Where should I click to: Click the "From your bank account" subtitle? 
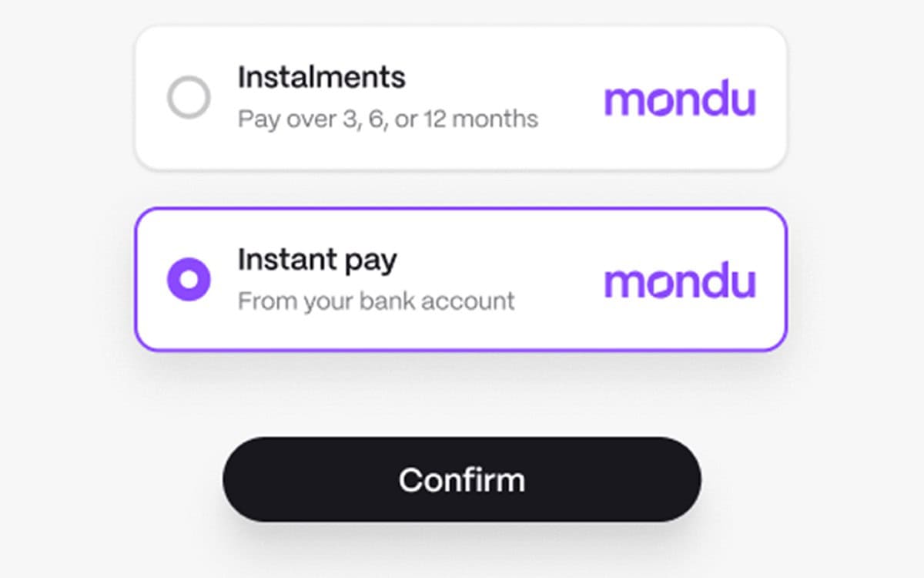click(x=376, y=301)
